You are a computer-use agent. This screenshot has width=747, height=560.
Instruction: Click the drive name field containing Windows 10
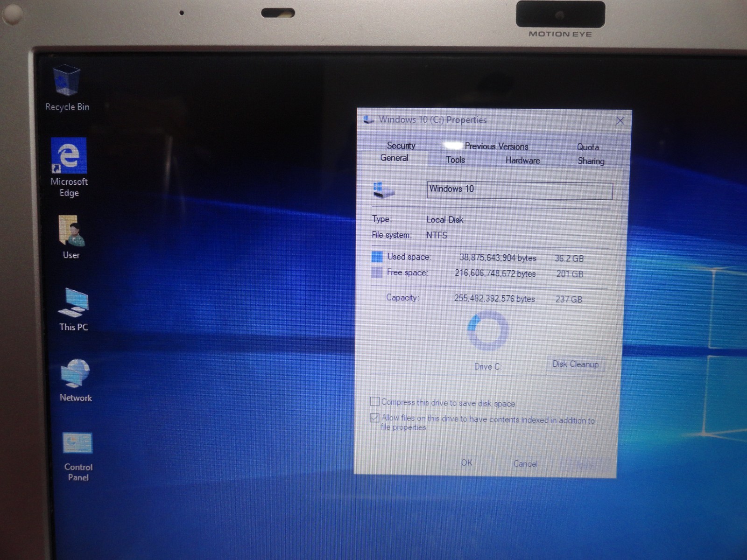520,190
